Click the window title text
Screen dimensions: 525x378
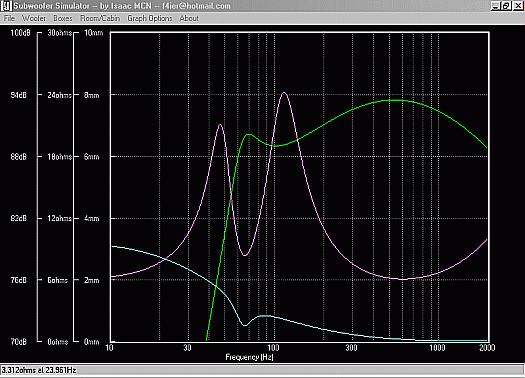pyautogui.click(x=122, y=6)
